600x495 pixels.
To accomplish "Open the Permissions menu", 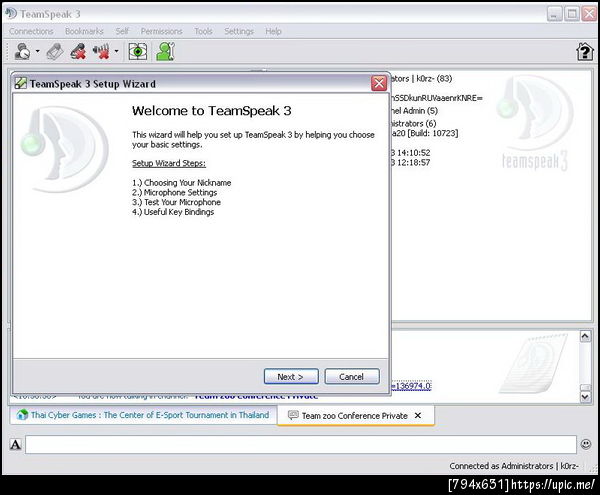I will pyautogui.click(x=161, y=31).
